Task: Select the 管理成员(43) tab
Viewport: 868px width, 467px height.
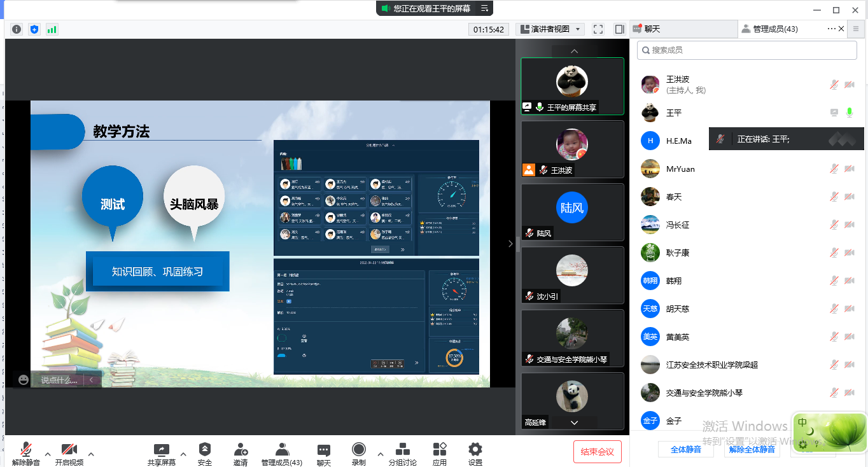Action: click(x=774, y=29)
